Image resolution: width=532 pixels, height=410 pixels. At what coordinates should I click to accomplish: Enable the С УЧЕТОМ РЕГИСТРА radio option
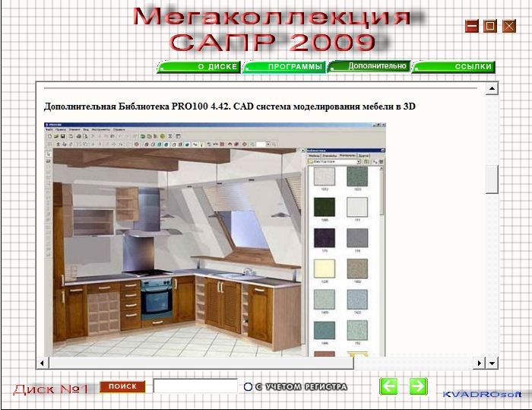248,386
